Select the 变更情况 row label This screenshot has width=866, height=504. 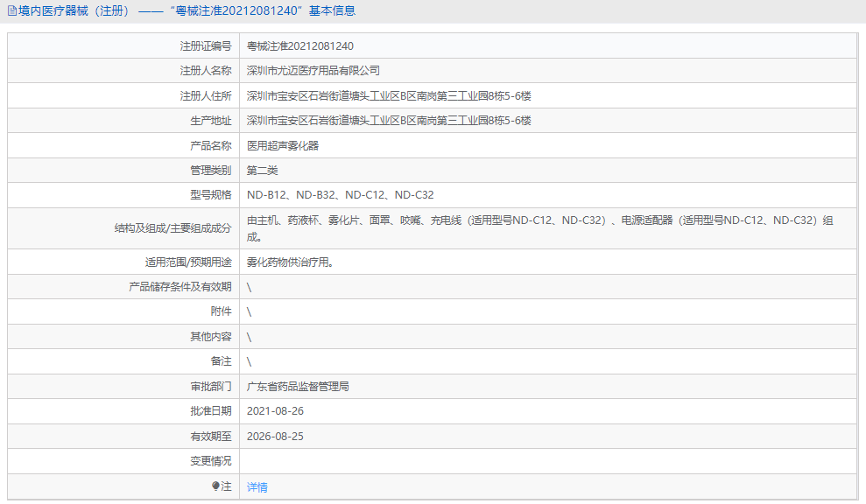(x=204, y=459)
